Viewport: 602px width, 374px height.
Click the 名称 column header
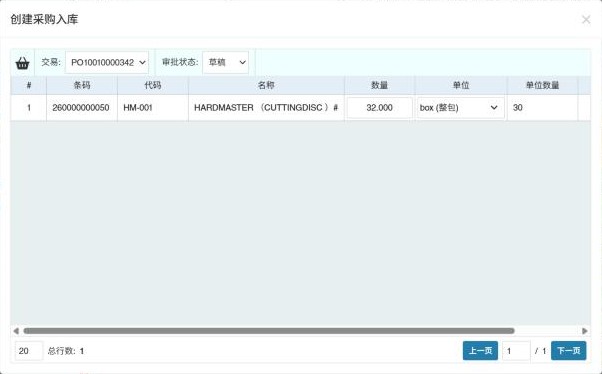click(266, 85)
